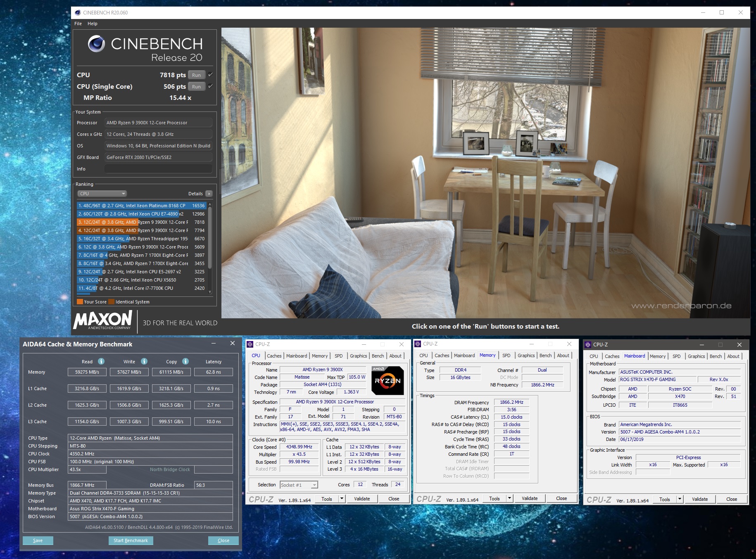Switch to Graphics tab in the CPU-Z Mainboard tab window
Viewport: 756px width, 559px height.
click(696, 356)
